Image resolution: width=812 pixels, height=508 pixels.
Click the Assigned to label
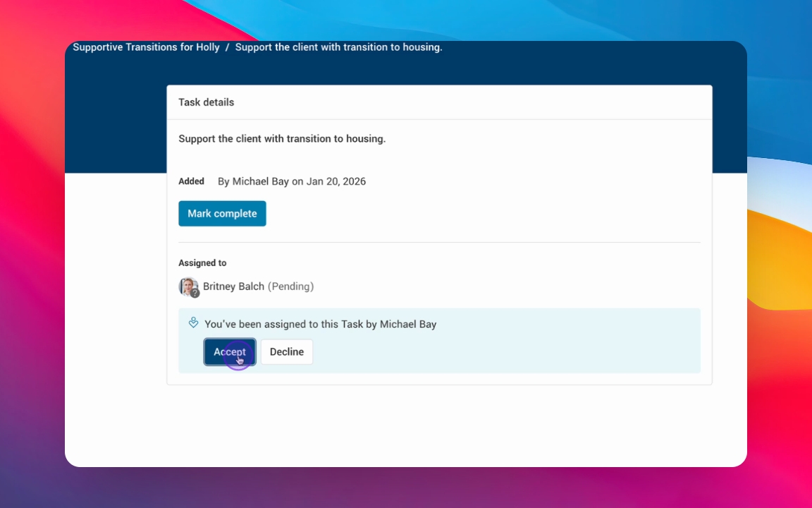pos(202,262)
